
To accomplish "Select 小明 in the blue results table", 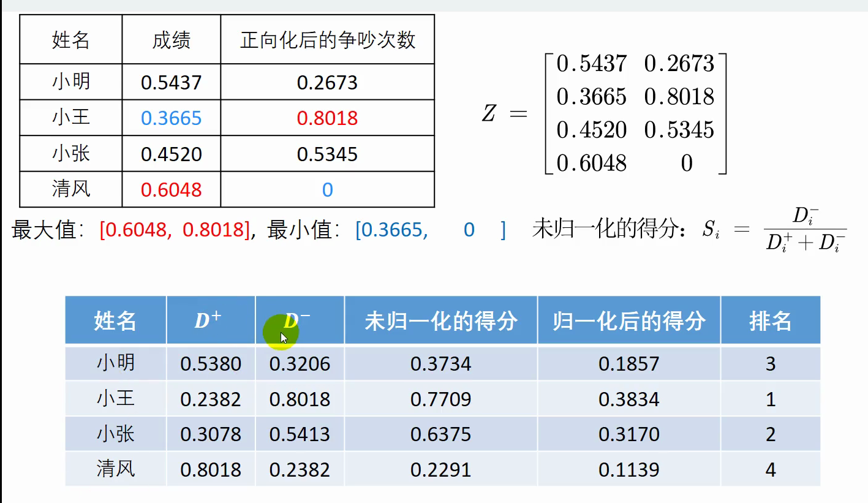I will coord(116,363).
